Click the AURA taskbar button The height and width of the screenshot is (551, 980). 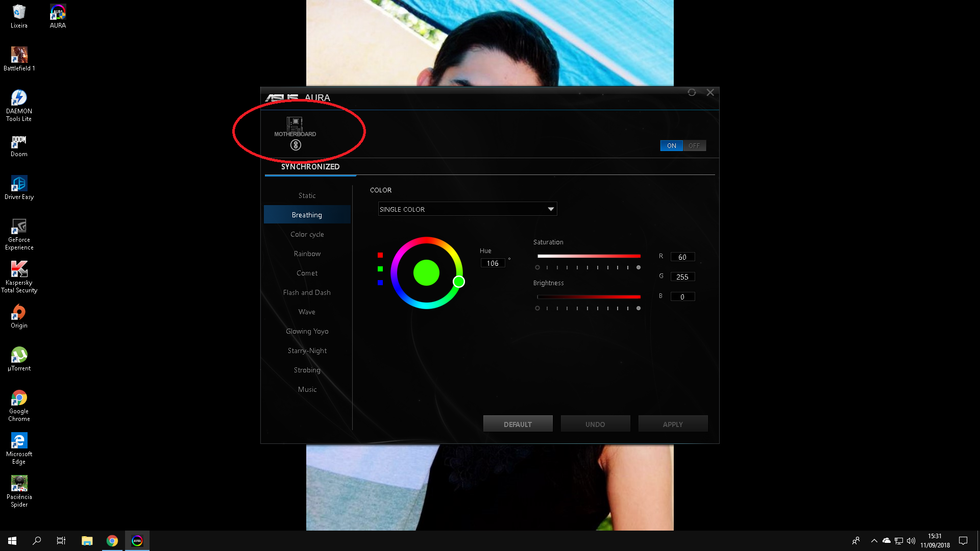pyautogui.click(x=137, y=541)
